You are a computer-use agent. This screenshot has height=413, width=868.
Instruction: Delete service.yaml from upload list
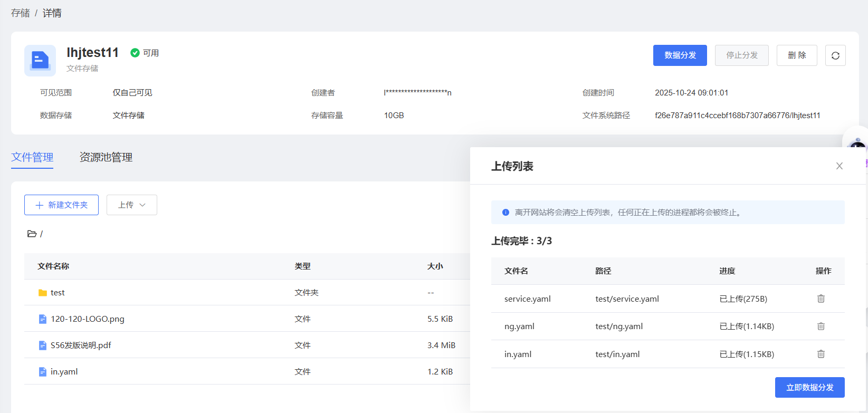click(x=821, y=299)
